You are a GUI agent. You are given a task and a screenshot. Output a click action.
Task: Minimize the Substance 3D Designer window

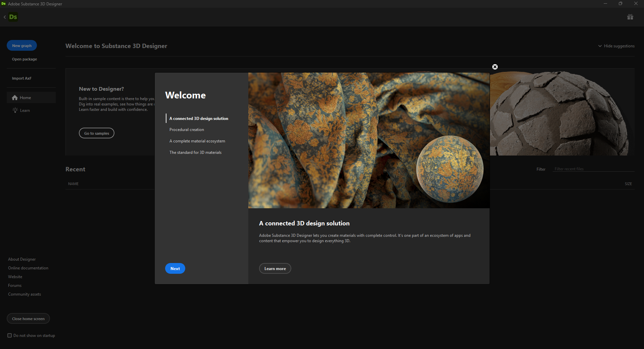coord(605,4)
